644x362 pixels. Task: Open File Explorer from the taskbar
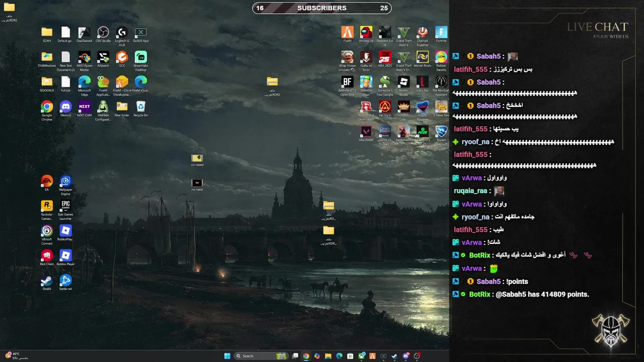coord(328,356)
